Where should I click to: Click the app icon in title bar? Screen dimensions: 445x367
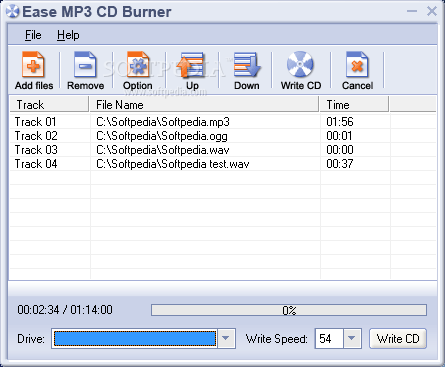tap(12, 11)
